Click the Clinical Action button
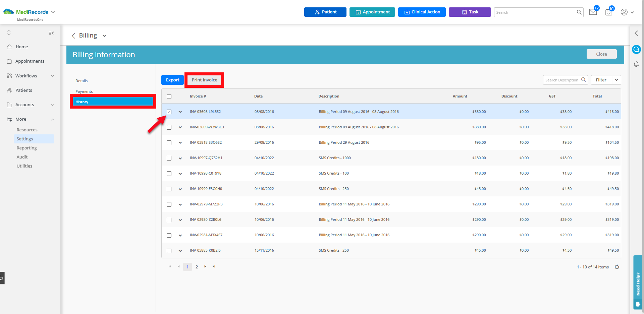 [x=422, y=12]
